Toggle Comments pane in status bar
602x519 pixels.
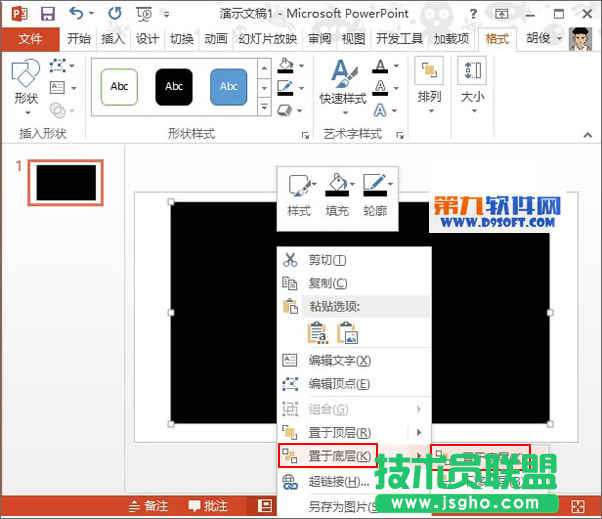click(x=208, y=506)
